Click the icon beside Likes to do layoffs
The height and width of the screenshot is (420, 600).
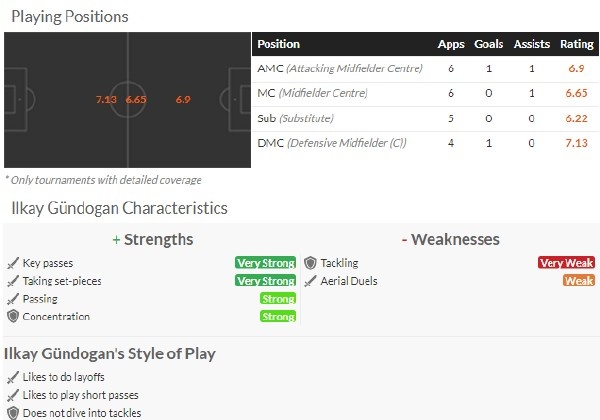coord(13,377)
